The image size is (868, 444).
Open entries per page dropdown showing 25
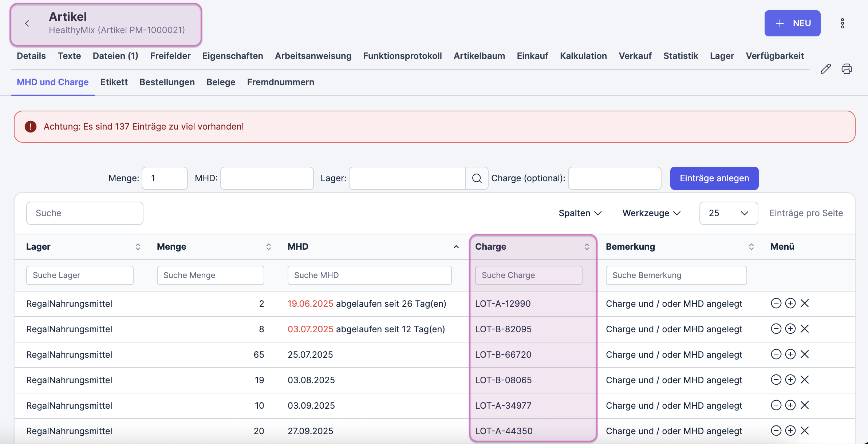(x=728, y=213)
